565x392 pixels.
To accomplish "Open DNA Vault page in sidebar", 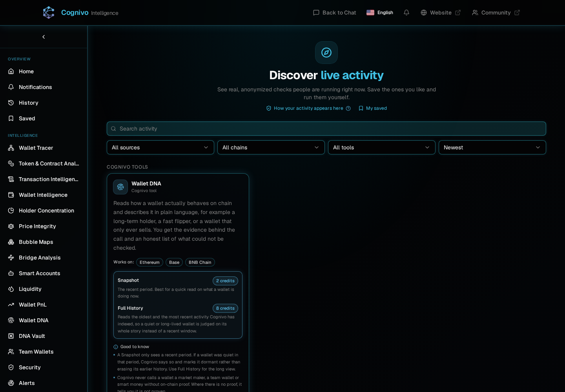I will 44,336.
